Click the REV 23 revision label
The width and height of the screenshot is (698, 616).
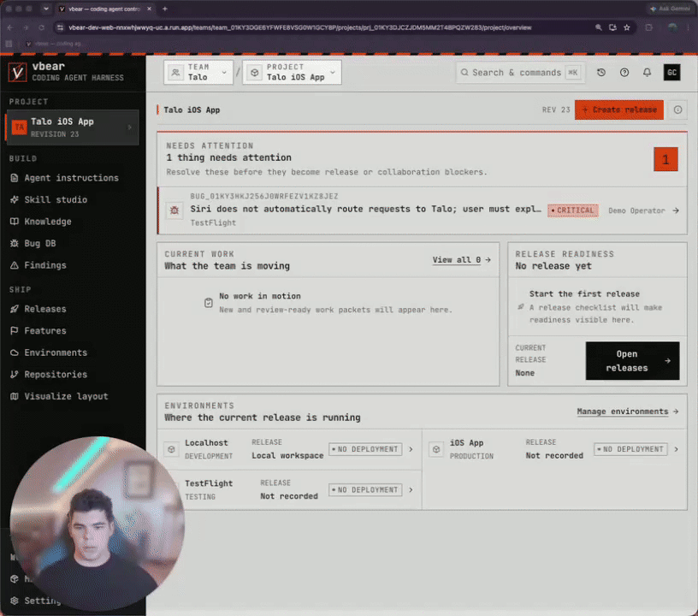tap(556, 110)
